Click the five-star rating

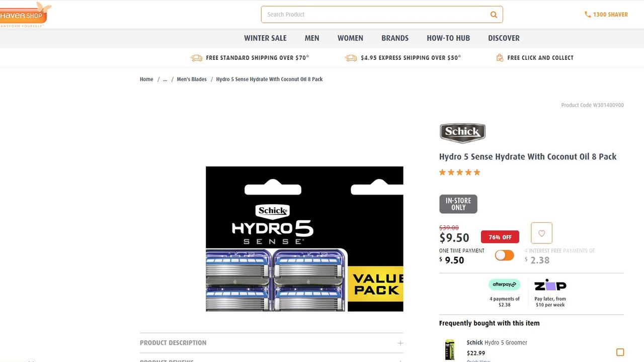[460, 172]
